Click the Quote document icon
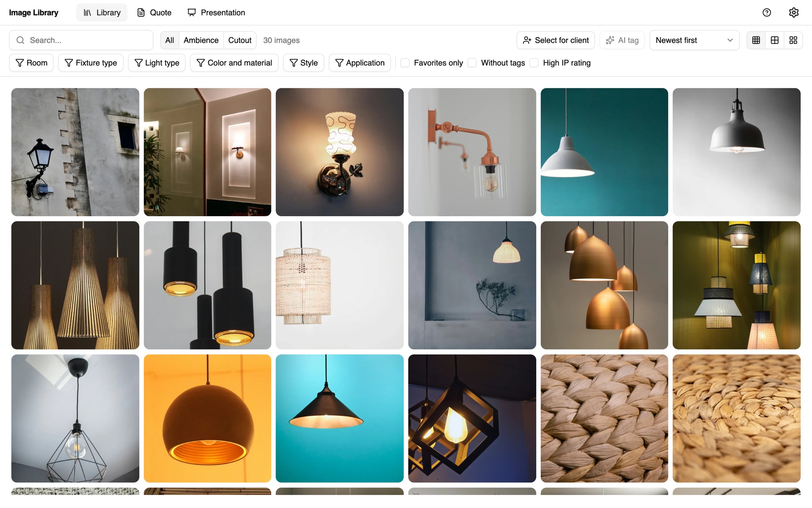 pyautogui.click(x=141, y=13)
